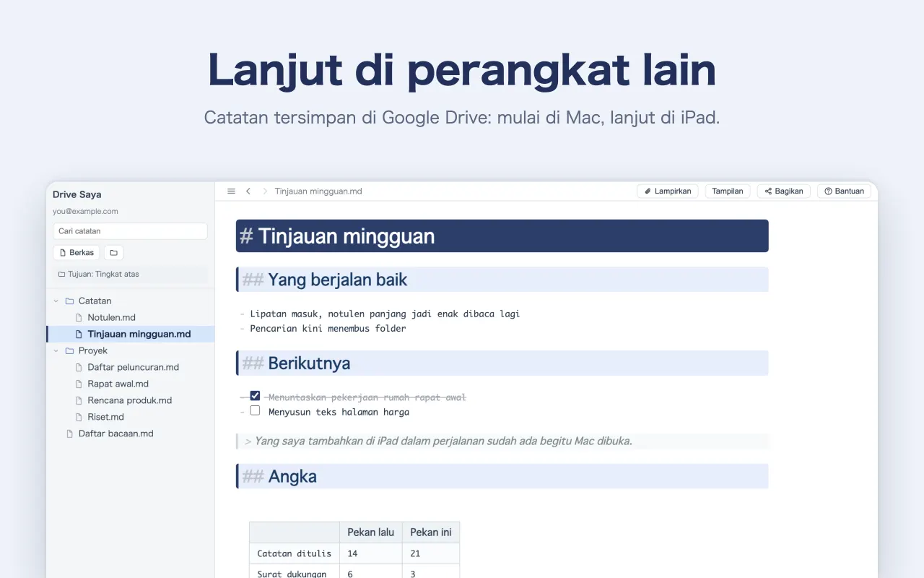Collapse the Proyek folder chevron
924x578 pixels.
click(x=56, y=350)
